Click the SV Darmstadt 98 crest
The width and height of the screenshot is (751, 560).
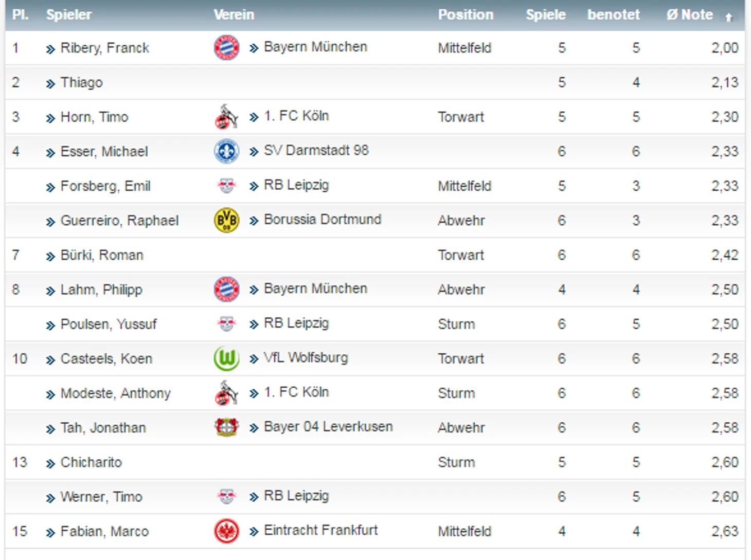point(226,151)
